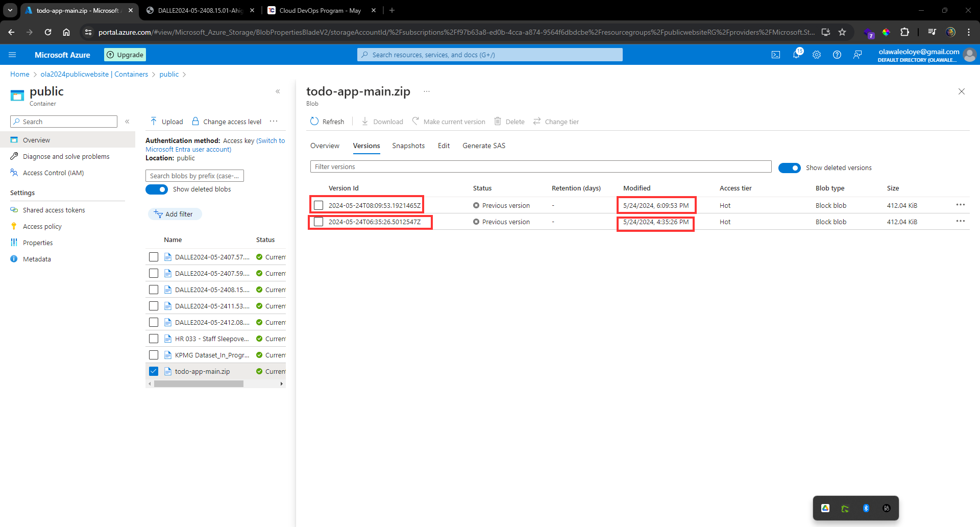
Task: Open Shared access tokens settings
Action: tap(54, 209)
